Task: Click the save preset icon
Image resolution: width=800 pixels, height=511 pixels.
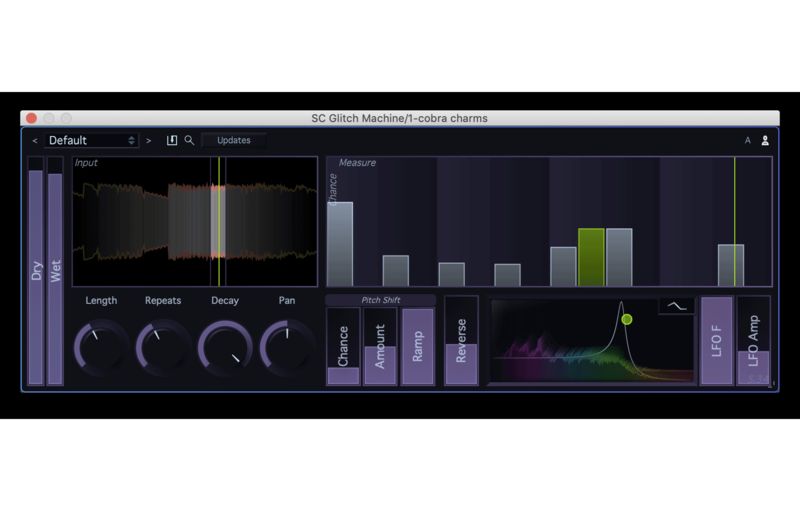Action: (x=172, y=141)
